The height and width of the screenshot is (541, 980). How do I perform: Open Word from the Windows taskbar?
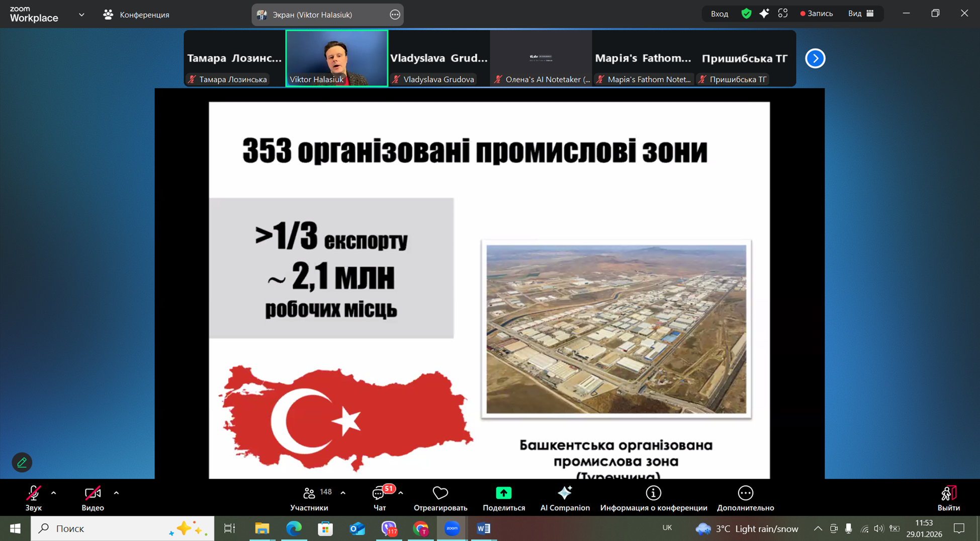point(484,528)
